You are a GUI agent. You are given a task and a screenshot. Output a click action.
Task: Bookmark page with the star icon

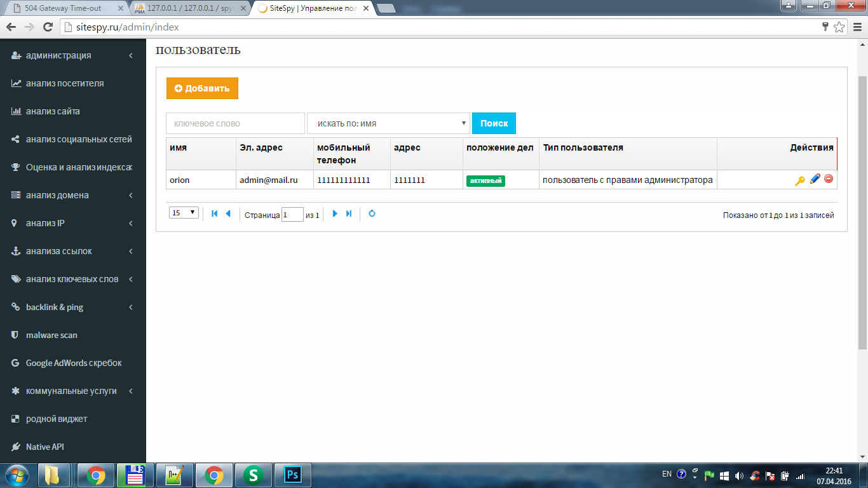tap(839, 27)
